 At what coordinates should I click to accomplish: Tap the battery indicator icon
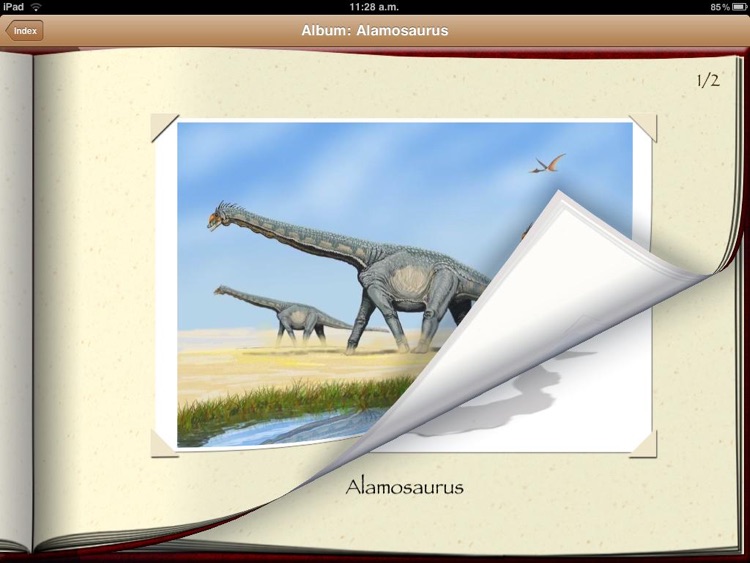(x=739, y=7)
